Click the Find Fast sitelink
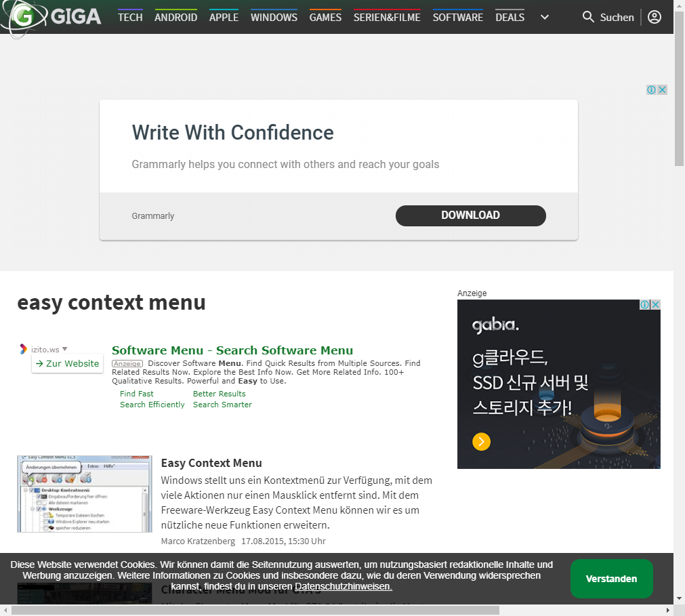 point(137,394)
